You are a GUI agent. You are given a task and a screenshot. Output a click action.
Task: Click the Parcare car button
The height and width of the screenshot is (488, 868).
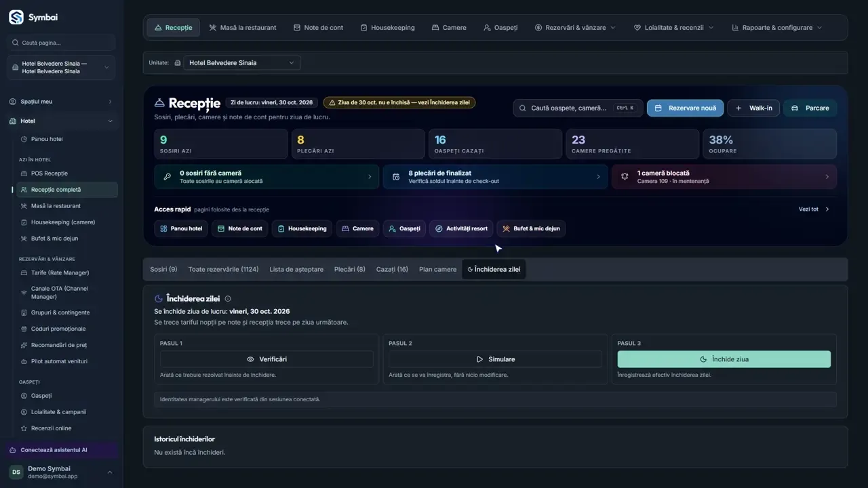click(x=810, y=108)
